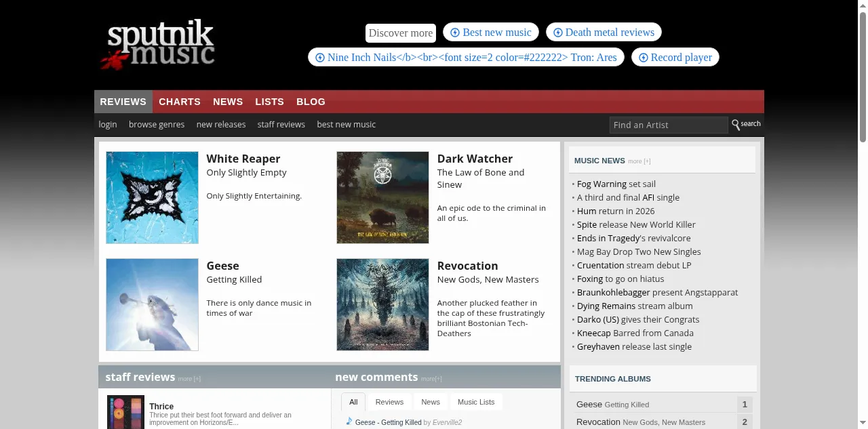Open best new music submenu link

click(x=347, y=125)
